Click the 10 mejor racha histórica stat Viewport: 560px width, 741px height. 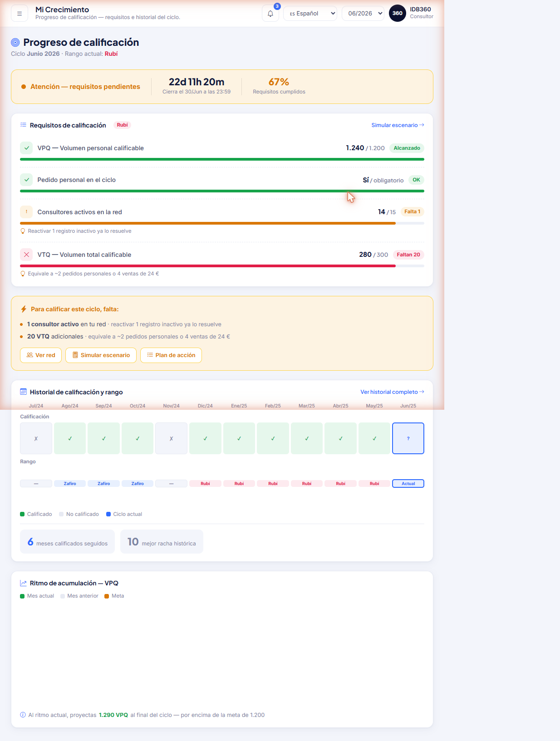click(x=162, y=542)
